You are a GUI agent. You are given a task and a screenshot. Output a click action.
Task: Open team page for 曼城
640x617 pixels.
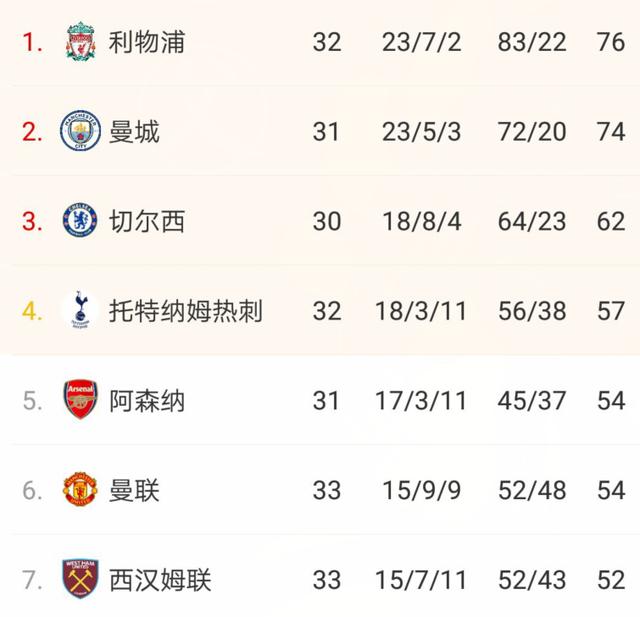(134, 132)
